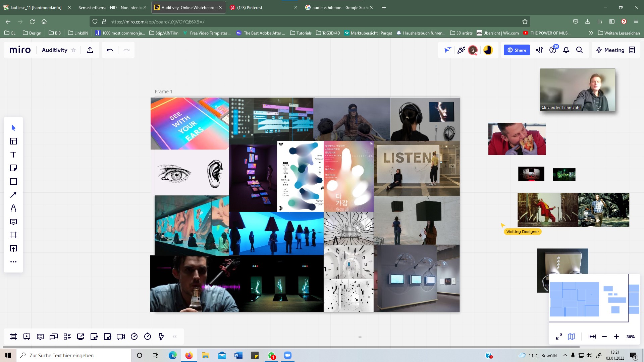Switch to audio exhibition Google tab

point(339,7)
